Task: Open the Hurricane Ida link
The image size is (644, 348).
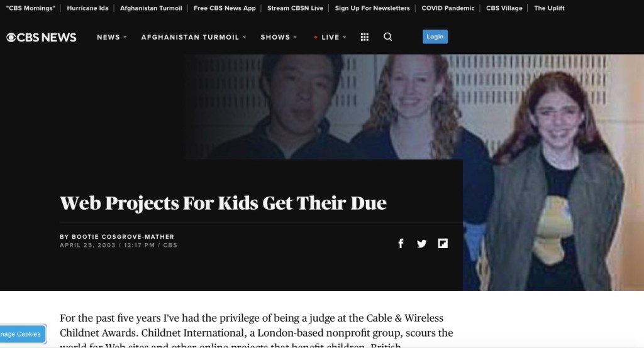Action: (x=87, y=8)
